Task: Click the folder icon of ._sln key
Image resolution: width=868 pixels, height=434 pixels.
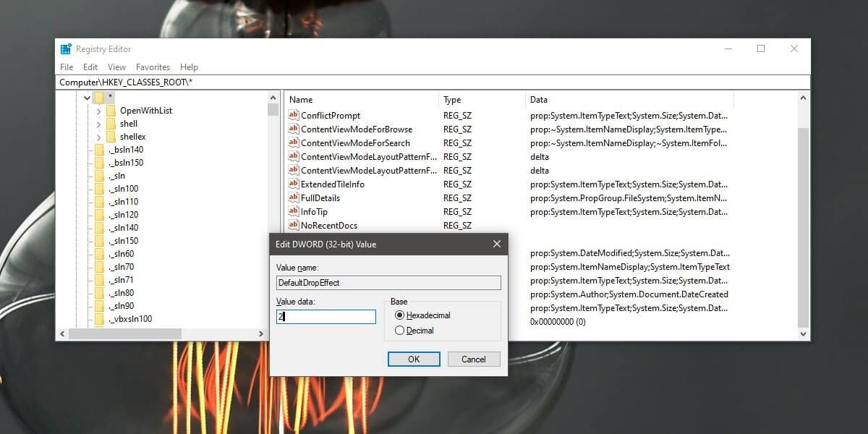Action: point(99,176)
